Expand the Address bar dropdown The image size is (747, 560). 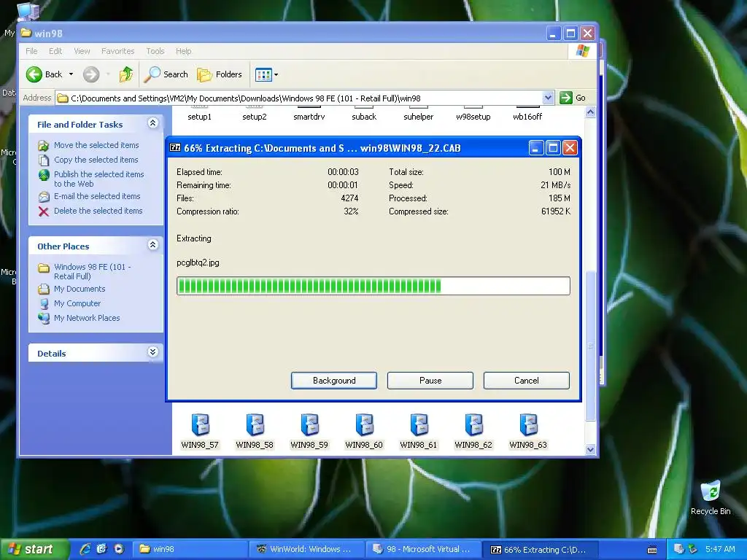click(548, 98)
